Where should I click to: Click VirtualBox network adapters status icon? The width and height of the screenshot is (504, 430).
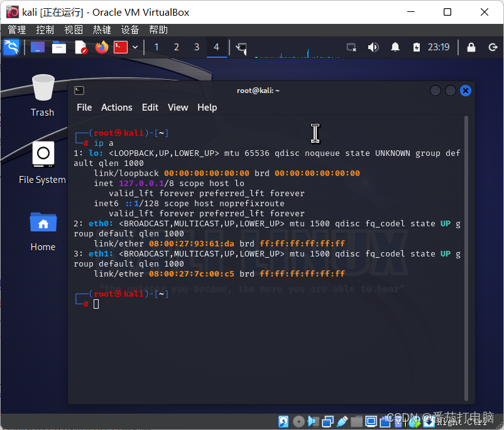click(328, 421)
